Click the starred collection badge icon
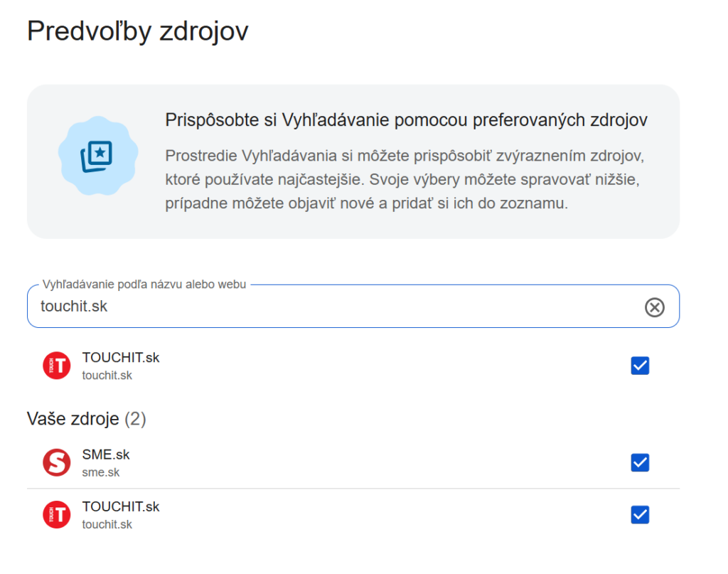728x574 pixels. tap(98, 156)
